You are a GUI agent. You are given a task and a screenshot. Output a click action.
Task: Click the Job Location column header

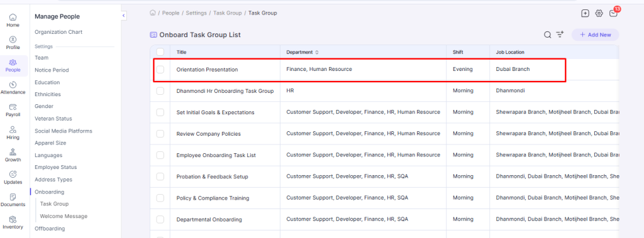510,52
